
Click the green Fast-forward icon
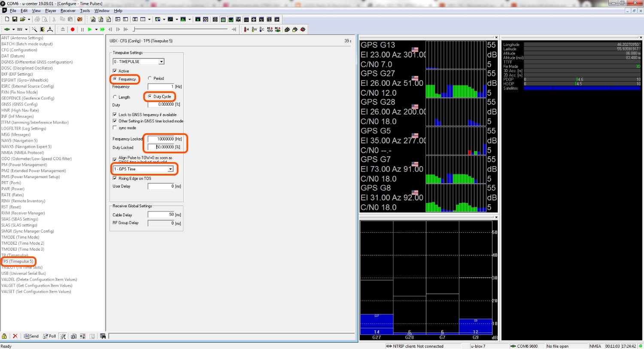click(102, 30)
